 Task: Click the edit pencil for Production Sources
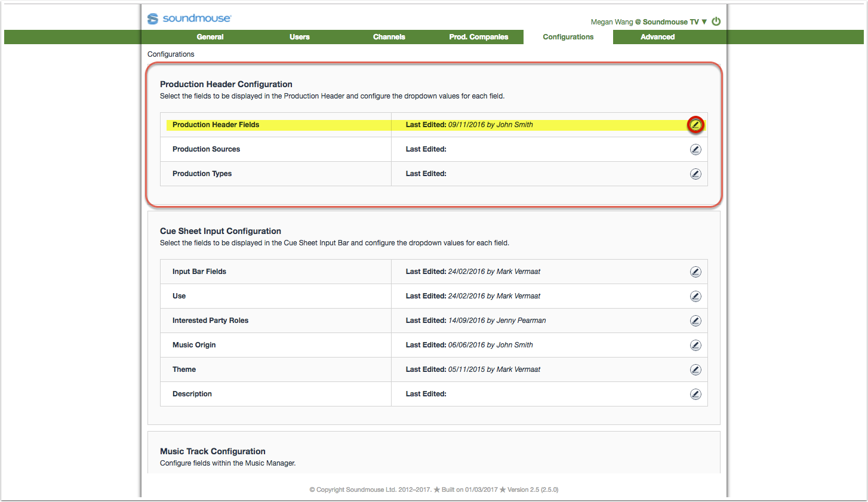[x=695, y=149]
